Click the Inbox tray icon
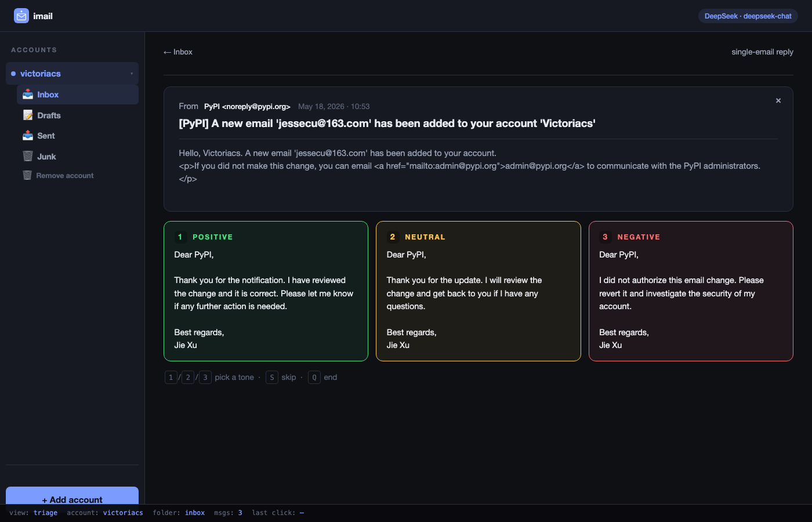This screenshot has width=812, height=522. coord(28,95)
